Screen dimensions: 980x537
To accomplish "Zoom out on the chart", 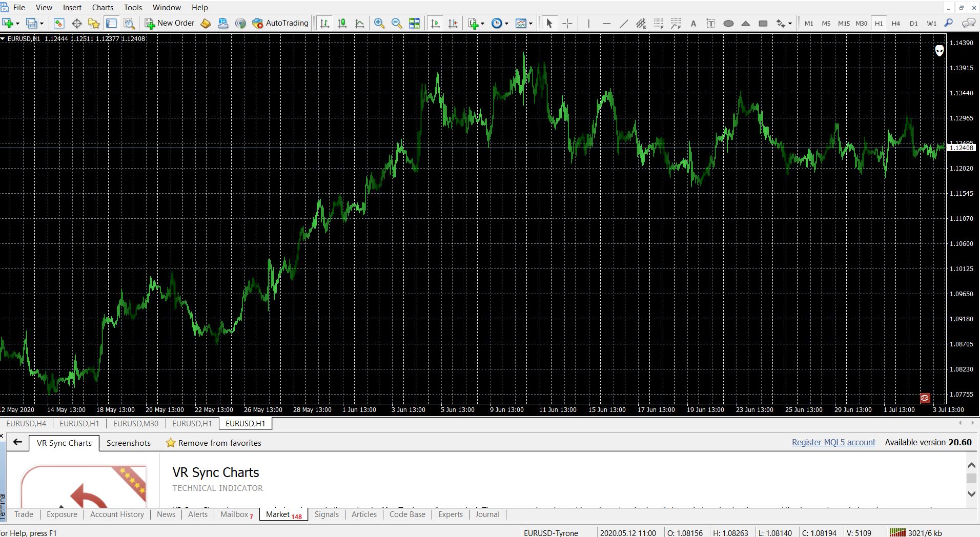I will point(397,23).
